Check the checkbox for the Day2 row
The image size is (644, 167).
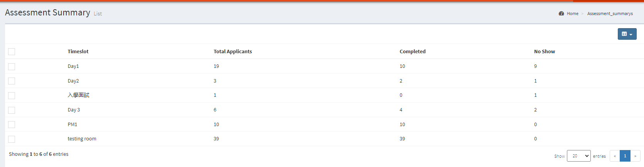[12, 81]
